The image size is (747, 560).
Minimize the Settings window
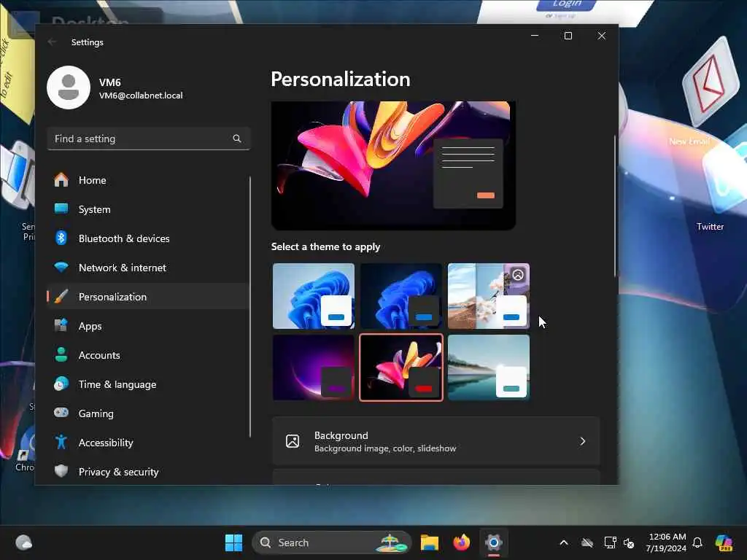(x=535, y=36)
